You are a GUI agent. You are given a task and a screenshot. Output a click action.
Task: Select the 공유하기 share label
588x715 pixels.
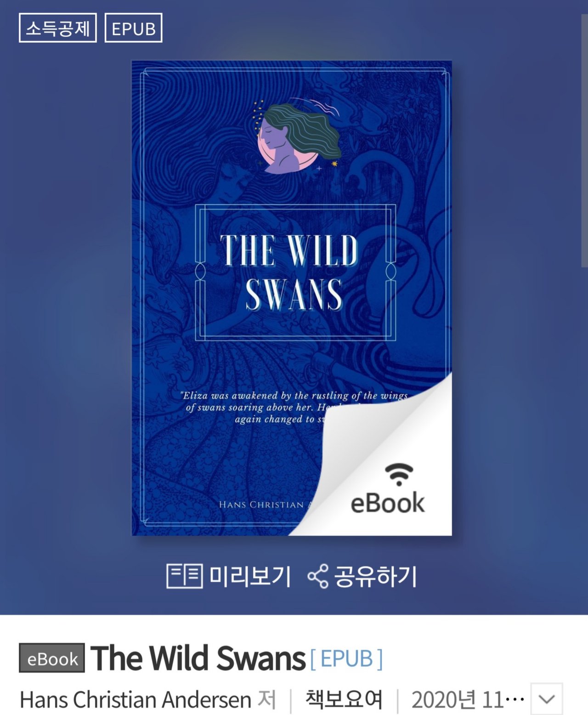(x=375, y=576)
